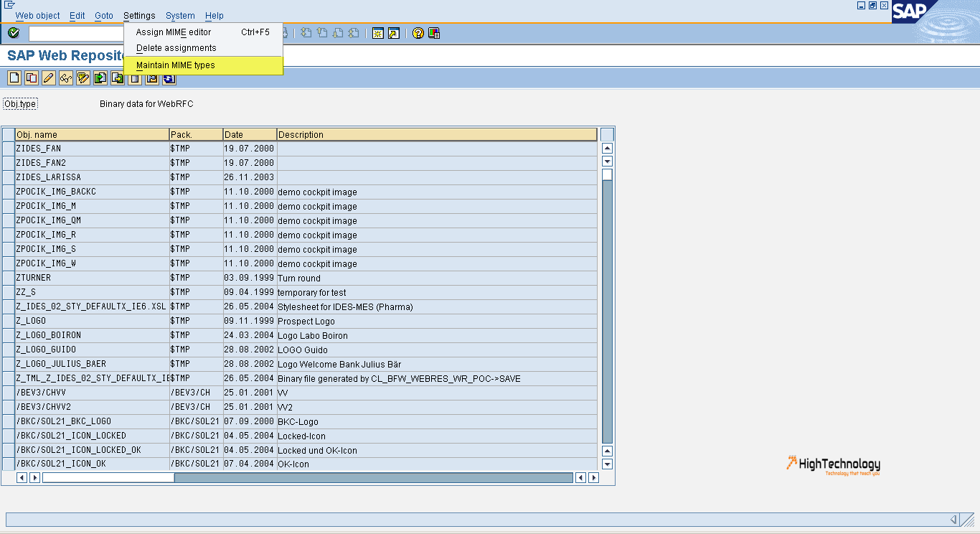This screenshot has height=534, width=980.
Task: Click the bottom vertical scroll down arrow
Action: (x=607, y=464)
